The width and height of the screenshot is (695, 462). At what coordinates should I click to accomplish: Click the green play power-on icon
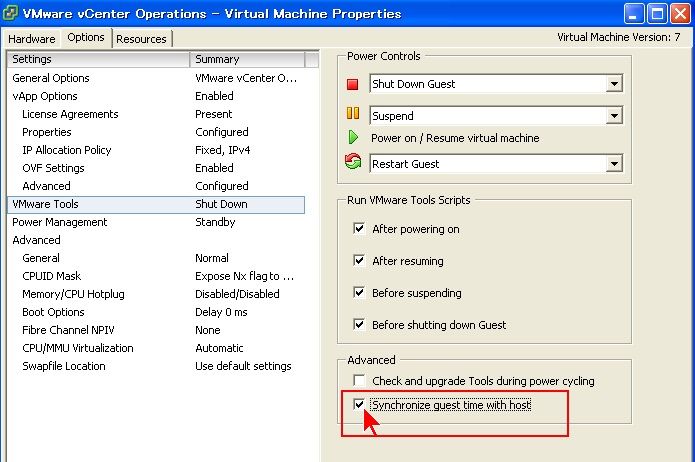coord(353,137)
